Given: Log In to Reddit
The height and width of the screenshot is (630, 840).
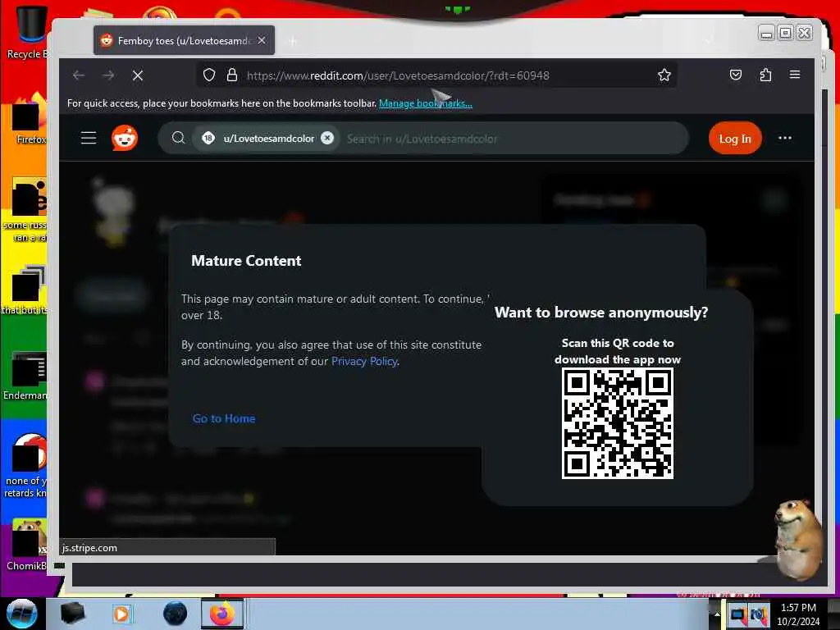Looking at the screenshot, I should pos(735,139).
